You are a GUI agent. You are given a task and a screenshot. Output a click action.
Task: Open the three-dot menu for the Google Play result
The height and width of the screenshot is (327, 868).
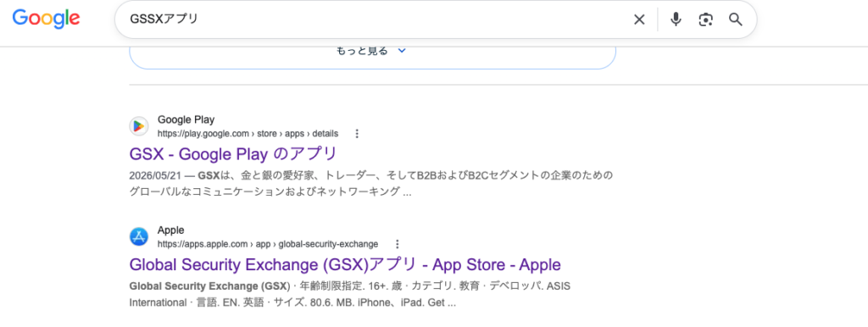357,133
